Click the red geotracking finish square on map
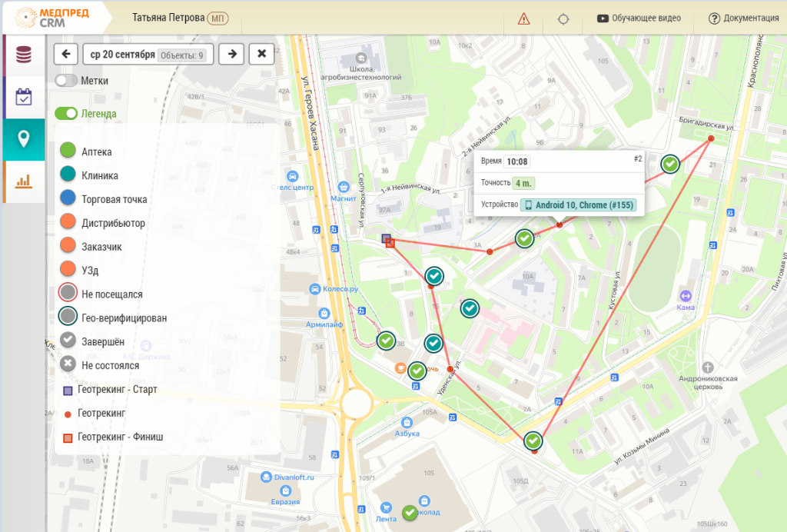Image resolution: width=787 pixels, height=532 pixels. [390, 244]
